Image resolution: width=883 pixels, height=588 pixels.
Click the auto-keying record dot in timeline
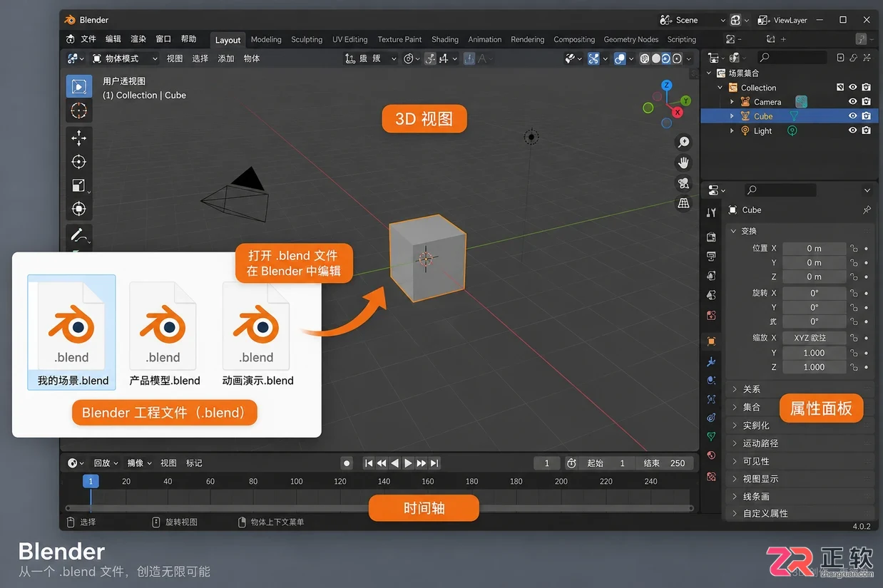point(347,463)
